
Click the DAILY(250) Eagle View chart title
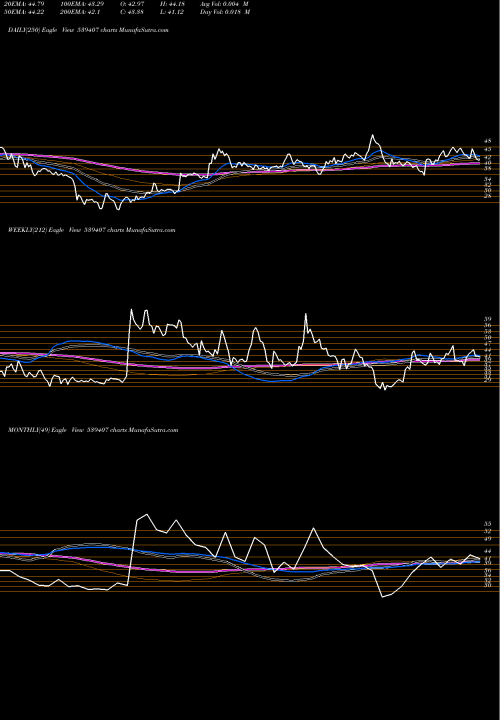[88, 30]
